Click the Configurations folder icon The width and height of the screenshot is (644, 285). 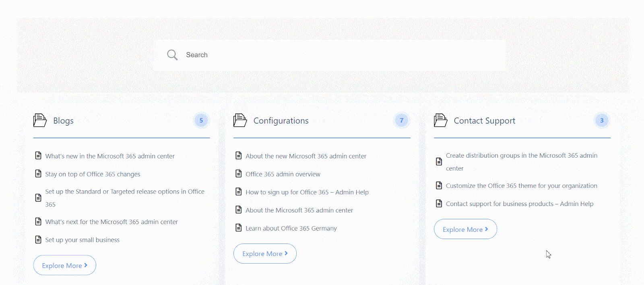pos(240,120)
